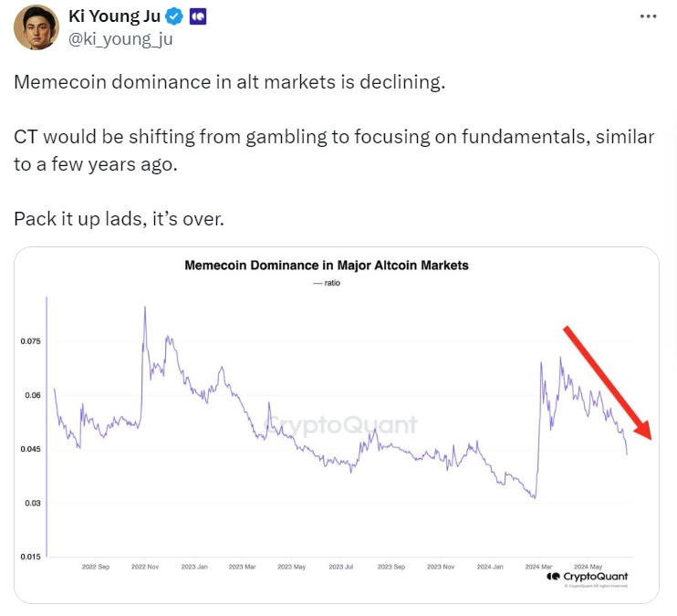Click the faint CryptoQuant watermark in chart
The image size is (677, 616).
click(340, 424)
